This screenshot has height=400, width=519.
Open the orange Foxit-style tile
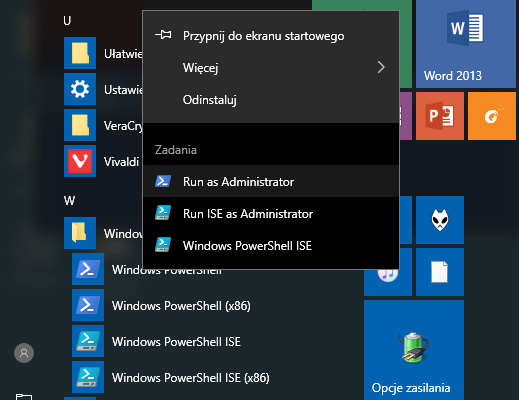pos(492,116)
